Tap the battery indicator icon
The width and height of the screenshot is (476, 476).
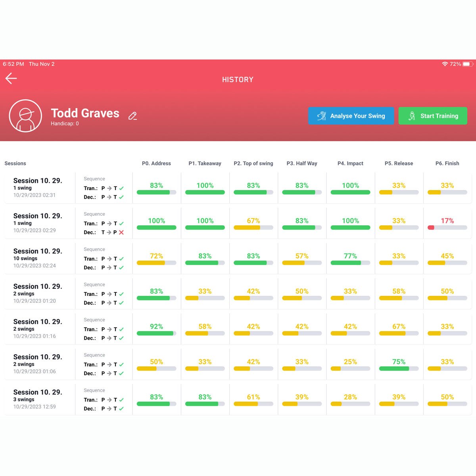pos(467,64)
